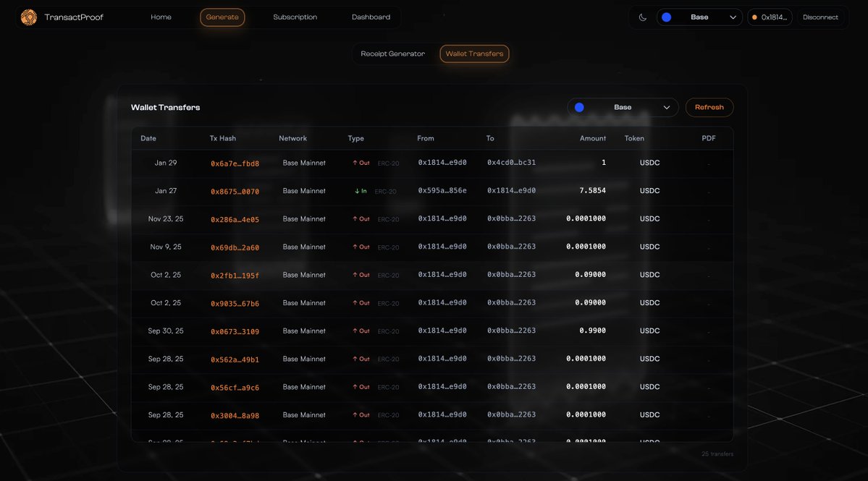The height and width of the screenshot is (481, 868).
Task: Click the Out icon on Sep 30, 25 row
Action: click(355, 331)
